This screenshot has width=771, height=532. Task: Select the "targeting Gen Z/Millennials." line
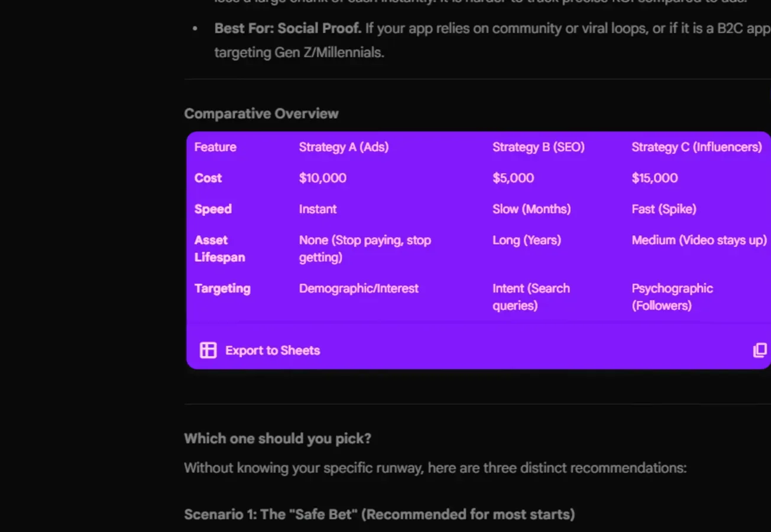click(299, 53)
